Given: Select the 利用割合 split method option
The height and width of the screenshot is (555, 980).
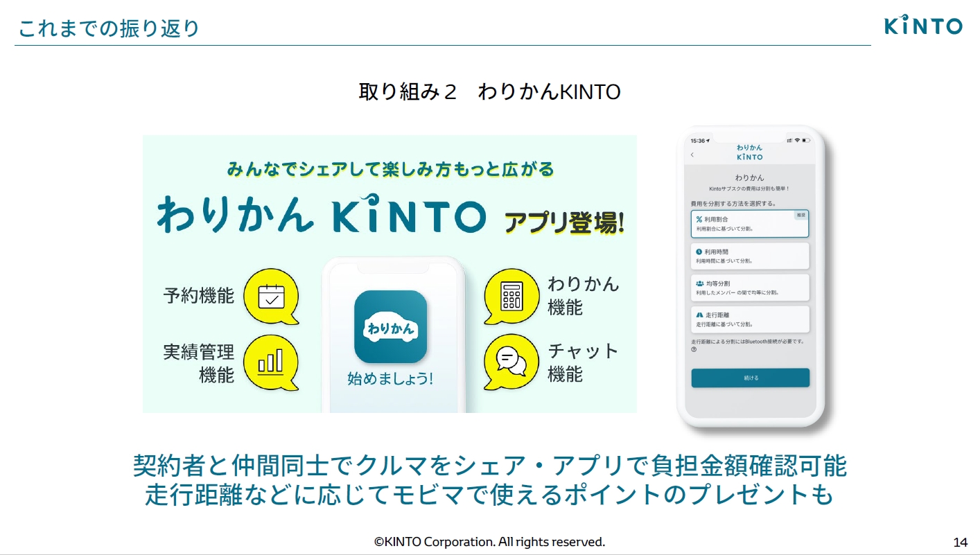Looking at the screenshot, I should [x=750, y=224].
